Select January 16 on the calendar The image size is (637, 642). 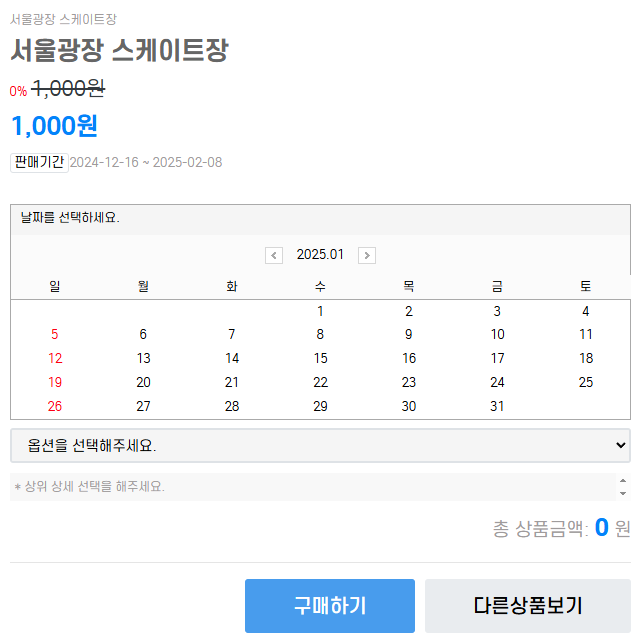click(x=409, y=358)
